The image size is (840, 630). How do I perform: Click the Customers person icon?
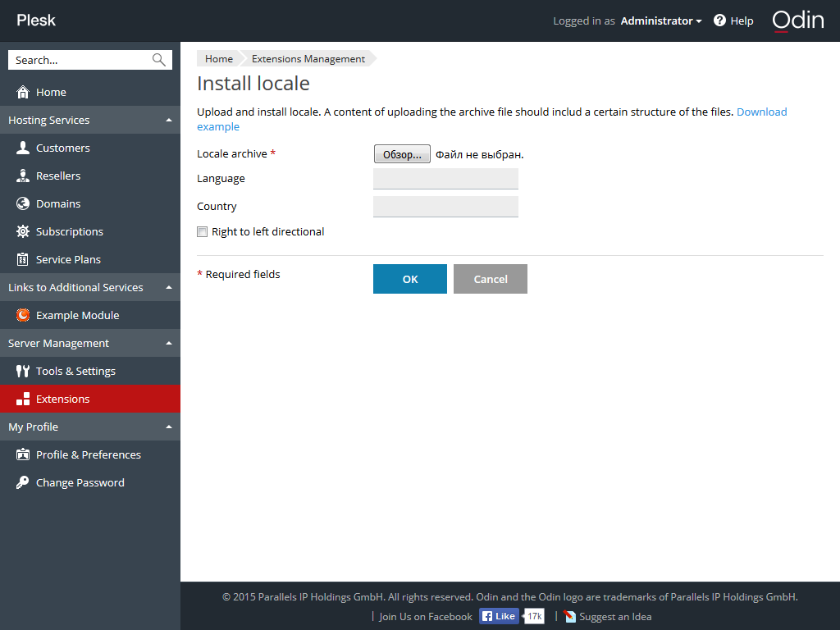(23, 148)
